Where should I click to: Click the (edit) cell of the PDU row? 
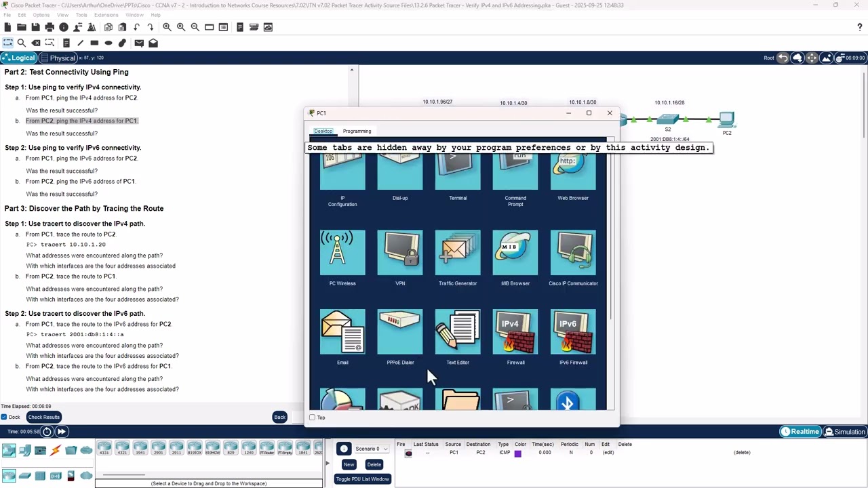coord(608,453)
